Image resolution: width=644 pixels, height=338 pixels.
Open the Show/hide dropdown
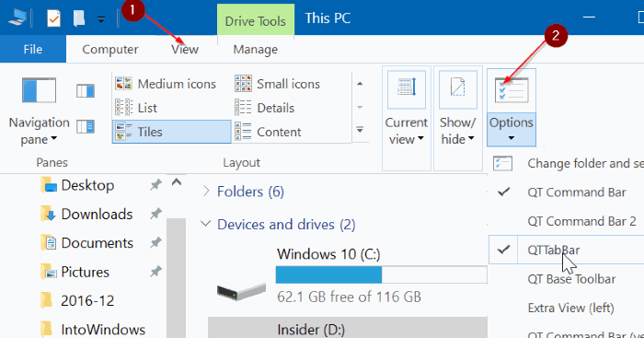point(458,118)
